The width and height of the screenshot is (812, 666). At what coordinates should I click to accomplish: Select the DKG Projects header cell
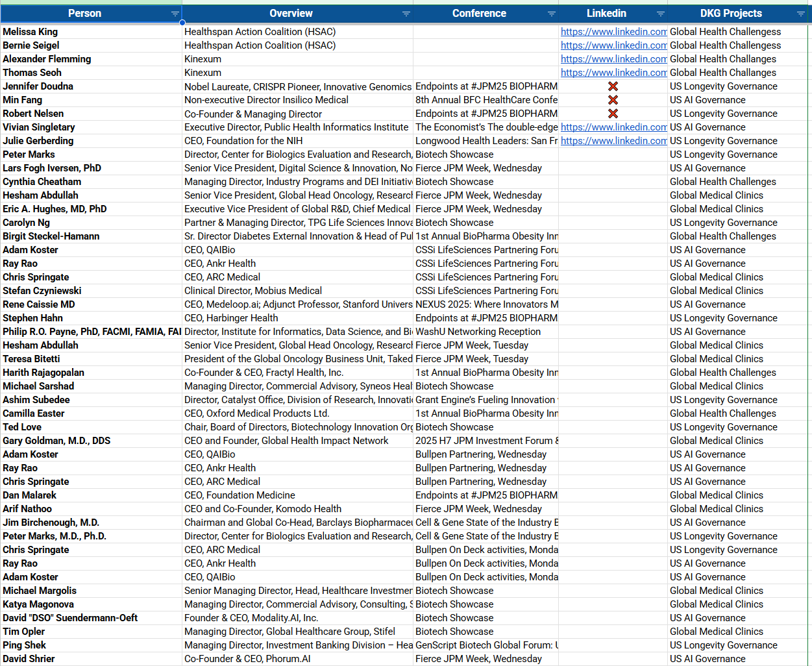(730, 14)
